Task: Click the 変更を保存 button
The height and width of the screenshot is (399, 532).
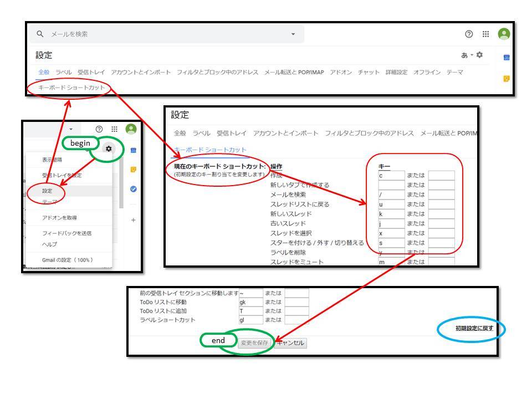Action: pyautogui.click(x=254, y=342)
